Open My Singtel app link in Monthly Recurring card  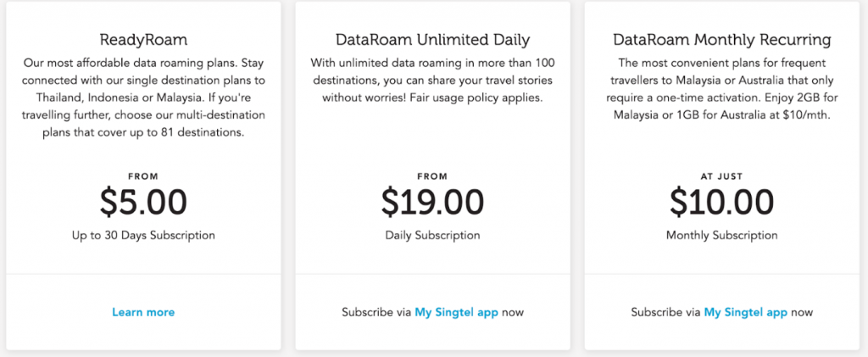(x=745, y=312)
